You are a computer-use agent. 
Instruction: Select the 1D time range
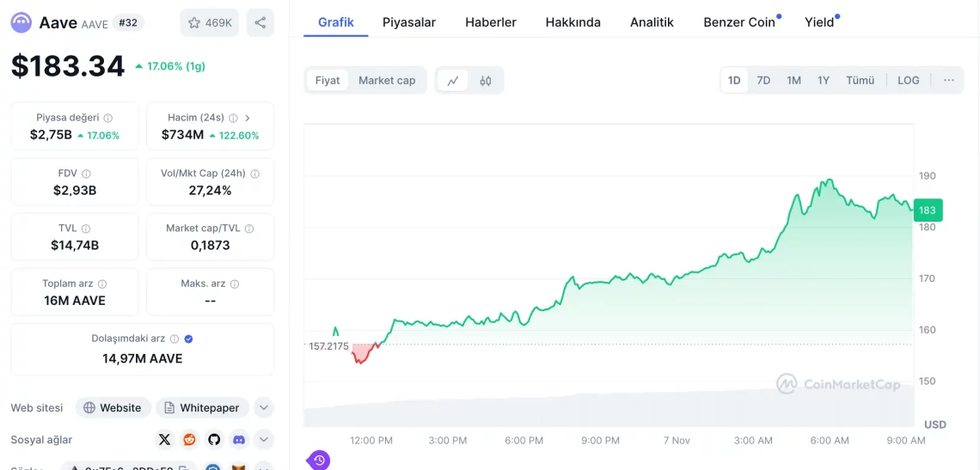(x=734, y=81)
